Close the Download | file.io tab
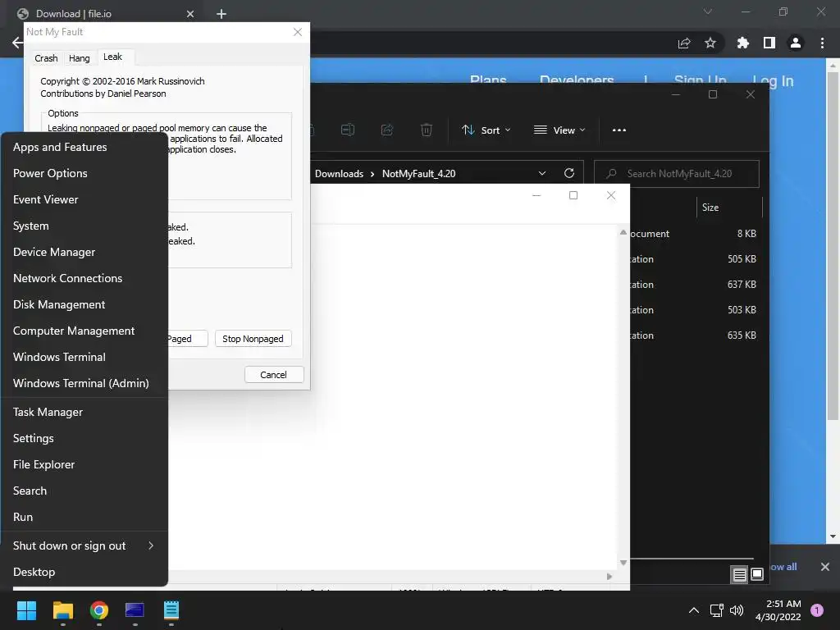 coord(190,14)
